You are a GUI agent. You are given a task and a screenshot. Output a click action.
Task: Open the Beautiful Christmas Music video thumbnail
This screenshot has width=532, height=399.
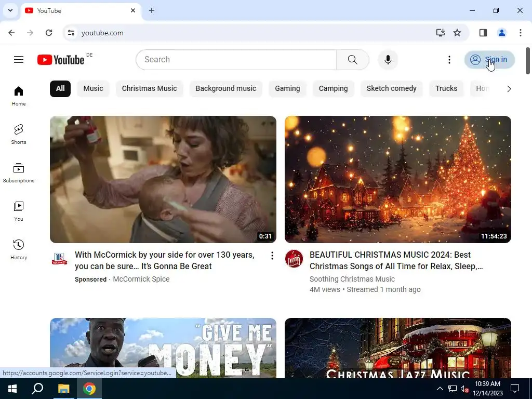tap(397, 179)
